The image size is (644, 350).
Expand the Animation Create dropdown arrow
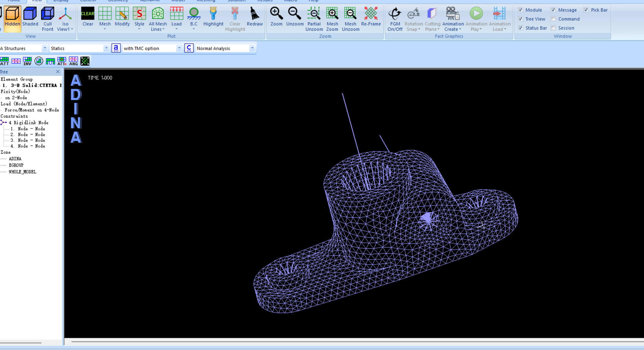460,29
